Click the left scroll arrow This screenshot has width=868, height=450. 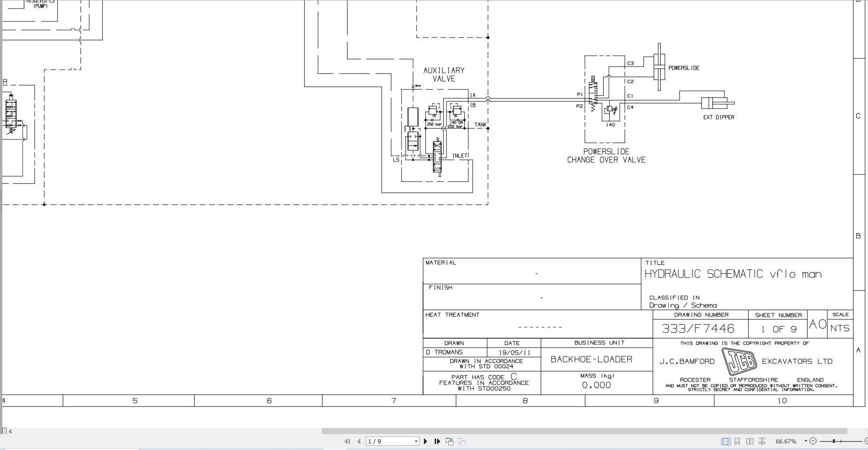[x=10, y=431]
